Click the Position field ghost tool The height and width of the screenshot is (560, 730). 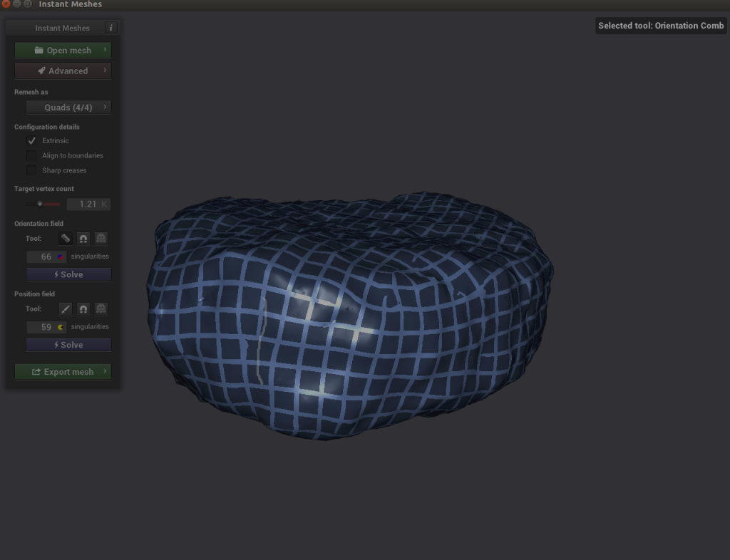tap(101, 309)
